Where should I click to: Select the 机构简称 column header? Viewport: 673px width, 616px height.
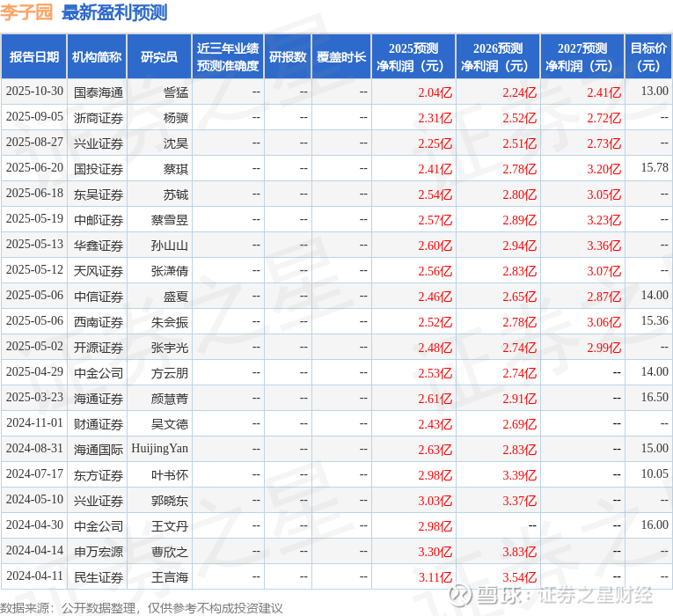[97, 56]
